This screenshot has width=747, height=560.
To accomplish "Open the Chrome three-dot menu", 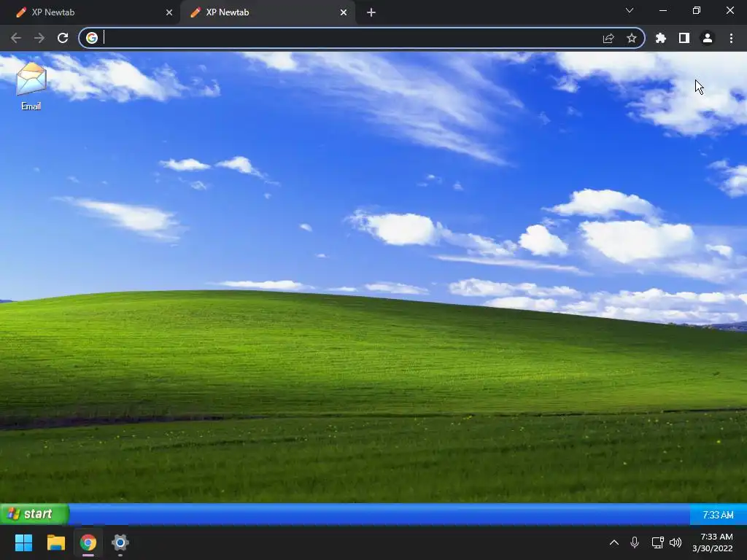I will coord(731,38).
